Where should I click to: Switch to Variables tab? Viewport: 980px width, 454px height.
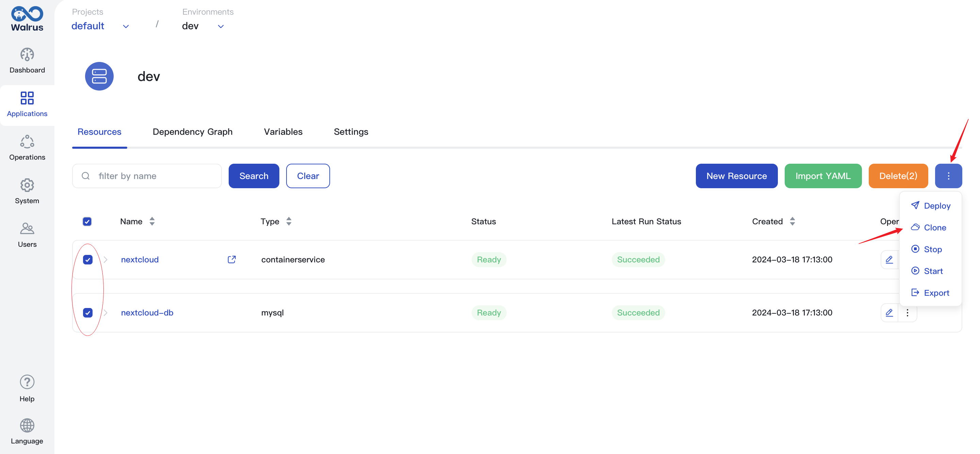click(283, 132)
